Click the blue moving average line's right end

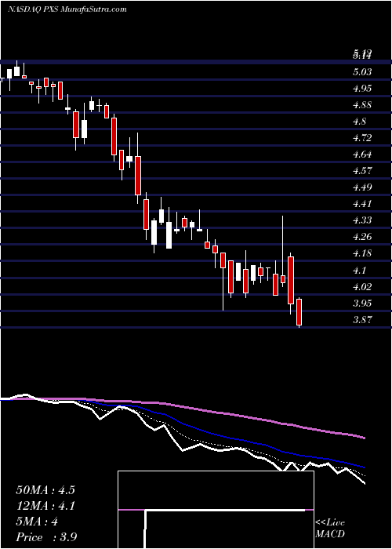[364, 467]
